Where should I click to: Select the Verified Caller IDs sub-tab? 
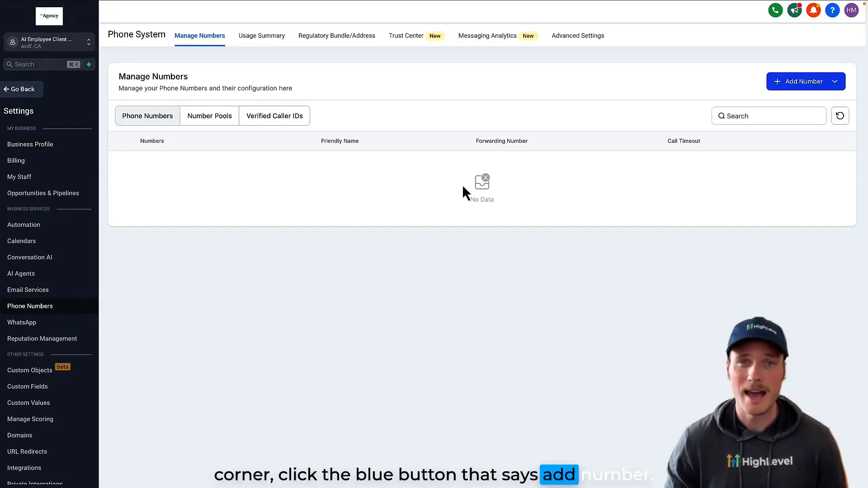coord(274,116)
